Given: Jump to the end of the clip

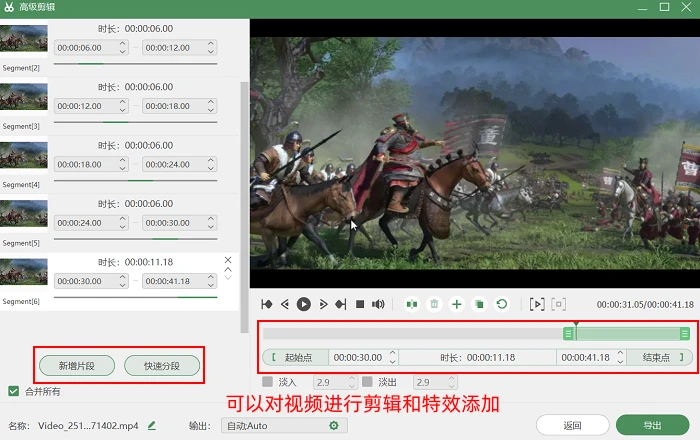Looking at the screenshot, I should pyautogui.click(x=341, y=304).
